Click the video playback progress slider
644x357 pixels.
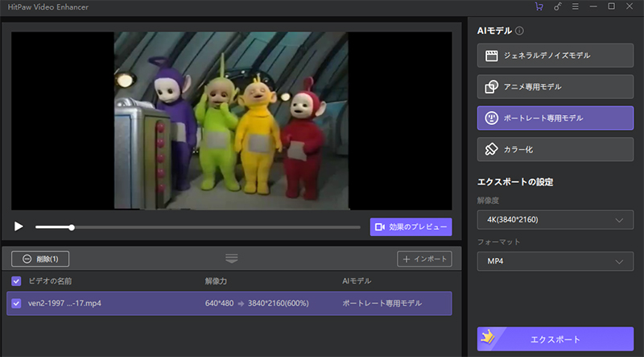(197, 227)
